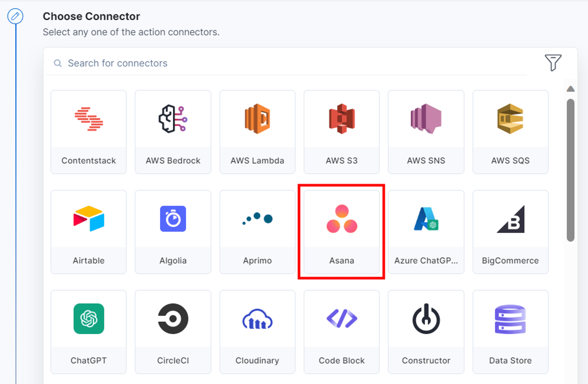Click the Aprimo label text
Viewport: 588px width, 384px height.
point(257,261)
